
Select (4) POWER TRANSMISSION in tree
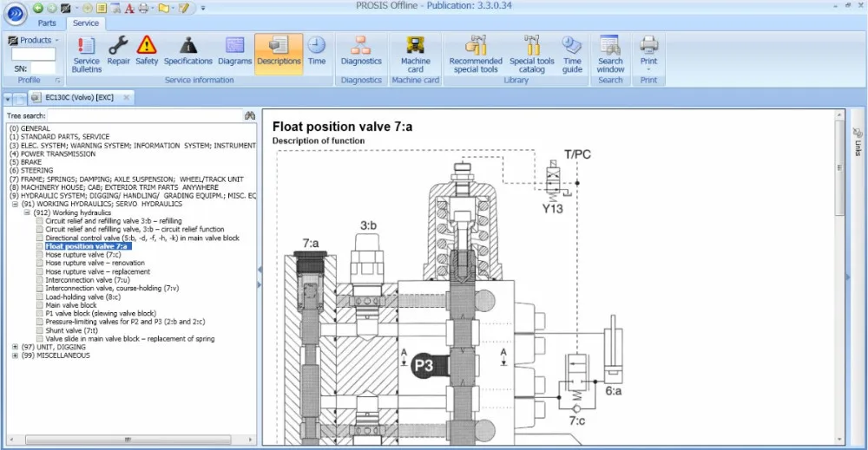(53, 153)
